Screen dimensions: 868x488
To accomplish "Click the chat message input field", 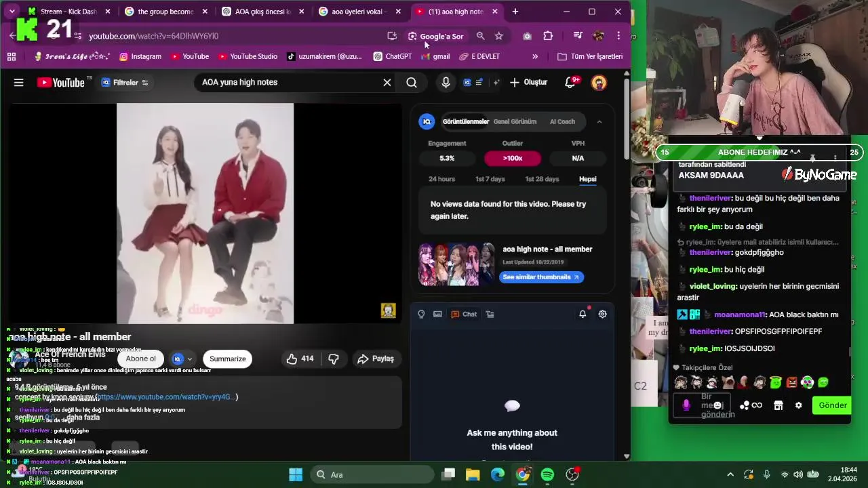I will coord(702,405).
